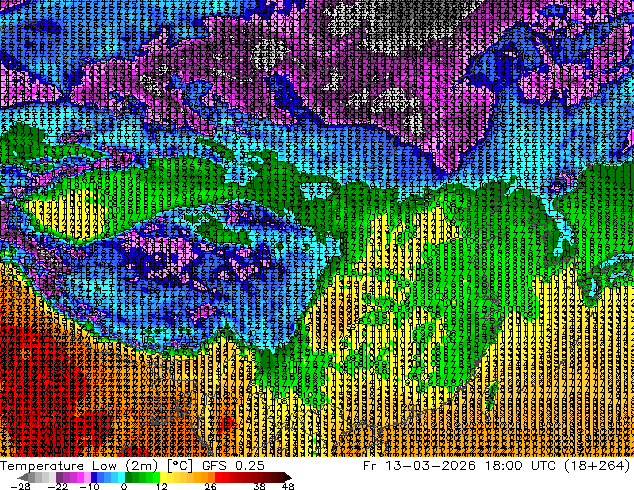
Task: Click the right dark arrow end of the legend bar
Action: [x=287, y=477]
